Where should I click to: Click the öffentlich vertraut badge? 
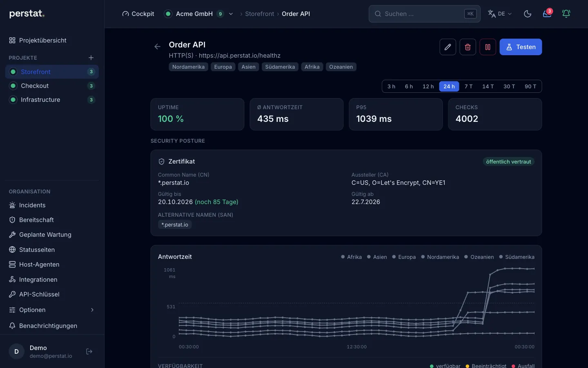click(508, 162)
